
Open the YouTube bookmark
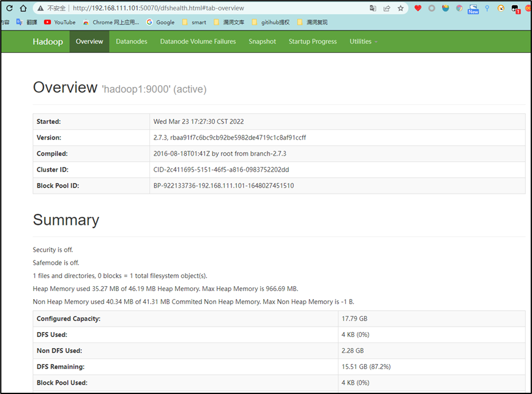(x=60, y=22)
